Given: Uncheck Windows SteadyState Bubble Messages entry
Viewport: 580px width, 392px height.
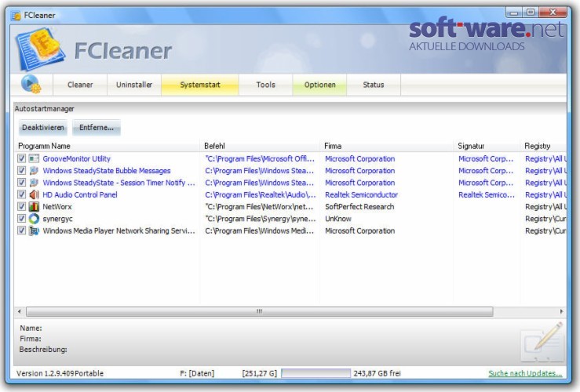Looking at the screenshot, I should [21, 171].
